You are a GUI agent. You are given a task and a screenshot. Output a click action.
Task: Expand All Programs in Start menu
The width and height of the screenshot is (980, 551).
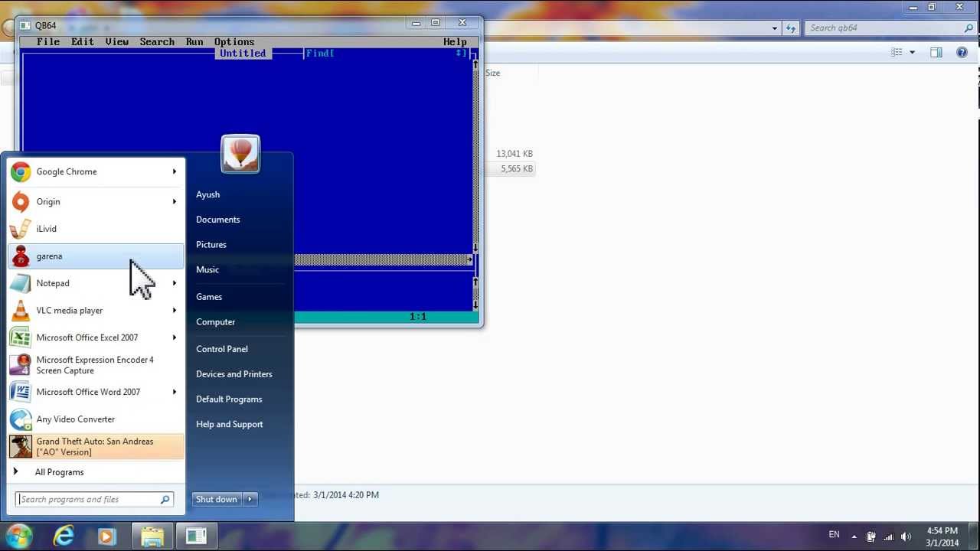pyautogui.click(x=96, y=472)
